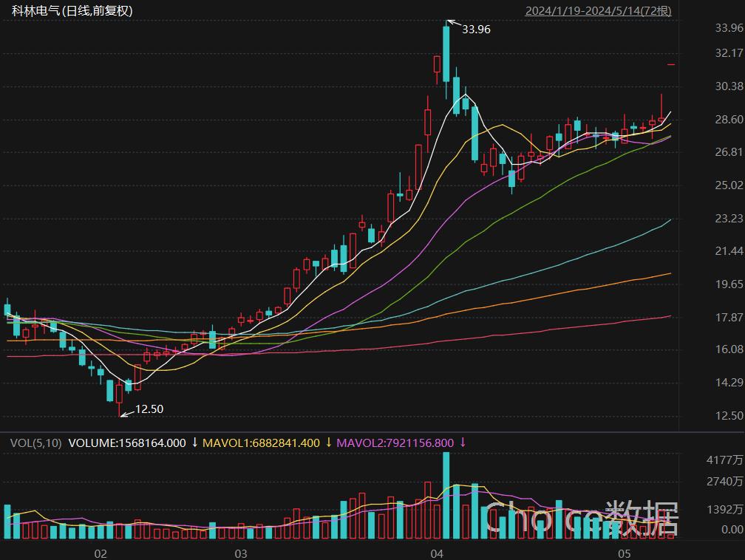Click the 0.00 volume axis label

coord(732,529)
